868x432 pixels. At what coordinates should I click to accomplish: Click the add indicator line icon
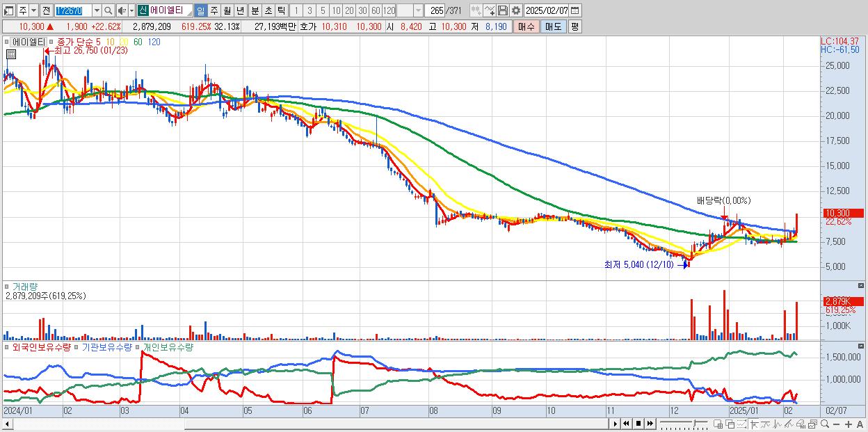pyautogui.click(x=490, y=10)
